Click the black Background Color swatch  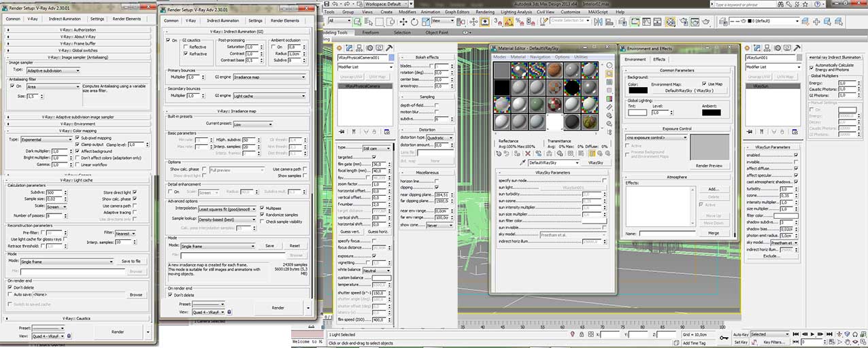click(638, 90)
